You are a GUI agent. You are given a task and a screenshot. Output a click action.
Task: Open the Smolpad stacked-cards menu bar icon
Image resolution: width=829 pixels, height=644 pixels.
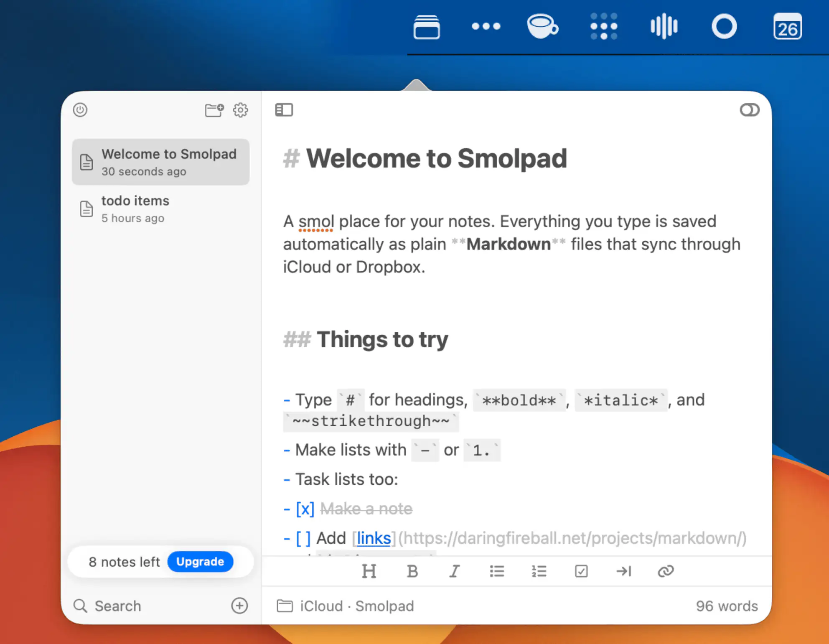[427, 27]
